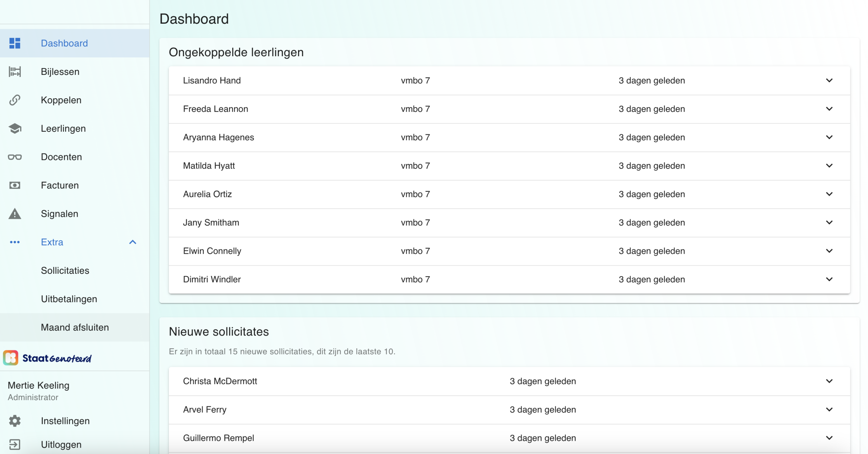Viewport: 868px width, 454px height.
Task: Click the Dashboard grid icon
Action: [15, 43]
